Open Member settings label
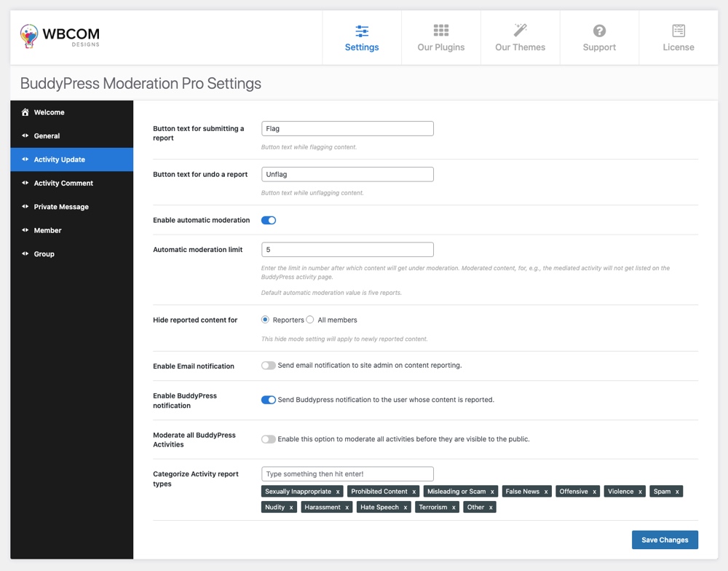Viewport: 728px width, 571px height. [x=48, y=230]
